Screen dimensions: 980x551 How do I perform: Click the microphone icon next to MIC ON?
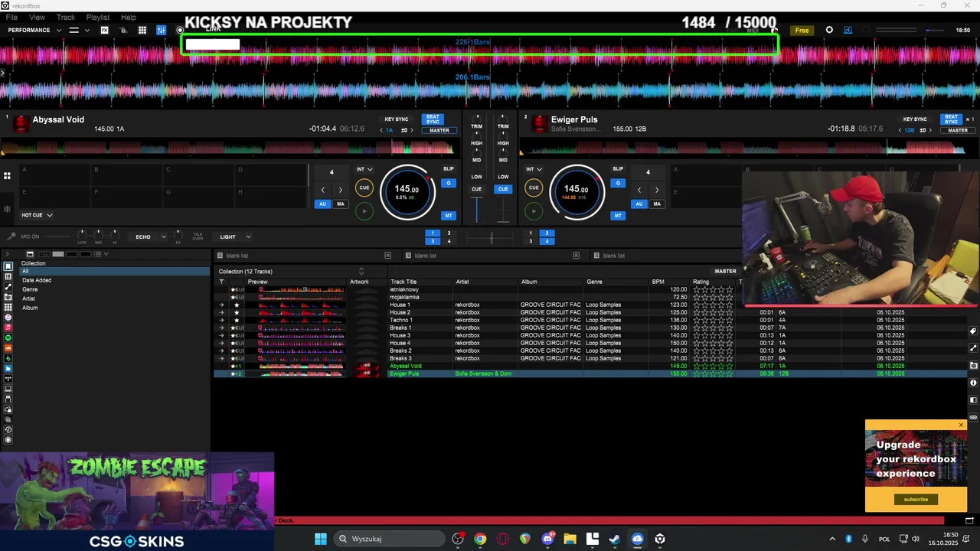[x=11, y=236]
